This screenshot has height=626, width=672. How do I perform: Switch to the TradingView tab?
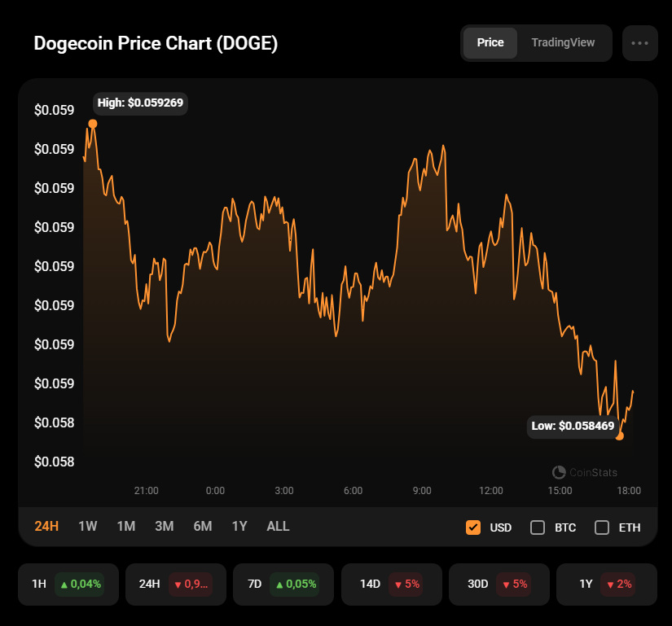click(x=563, y=43)
